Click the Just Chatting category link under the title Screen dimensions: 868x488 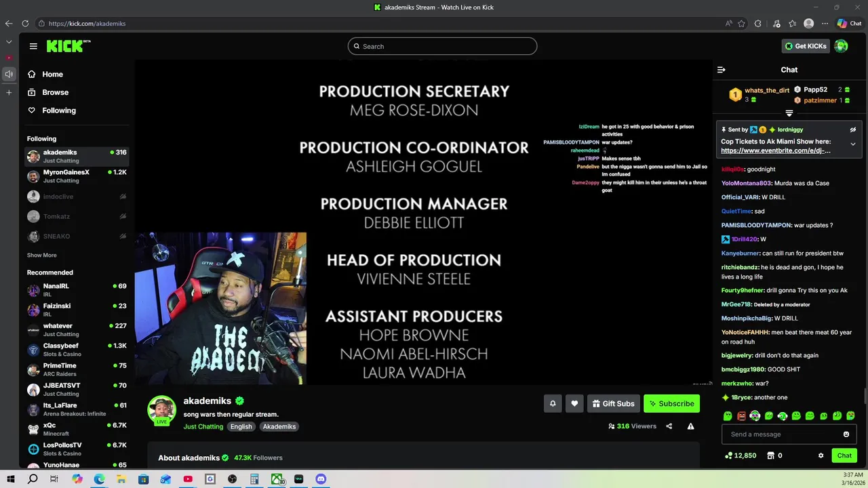click(203, 426)
